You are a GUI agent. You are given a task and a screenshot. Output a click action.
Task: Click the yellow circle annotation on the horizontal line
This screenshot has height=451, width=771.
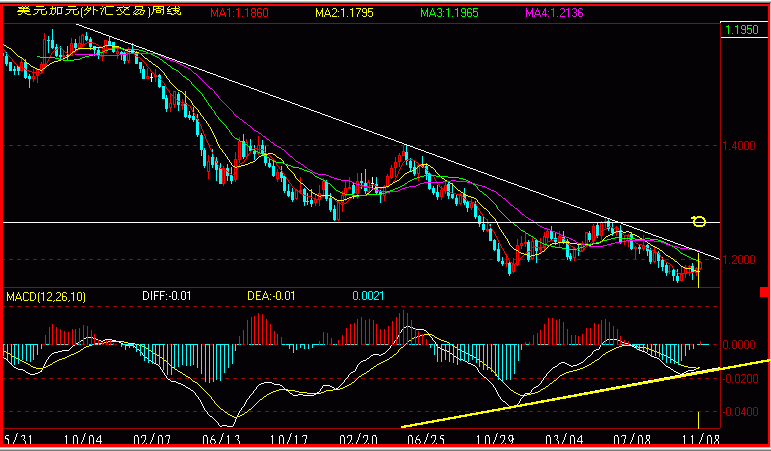(699, 221)
